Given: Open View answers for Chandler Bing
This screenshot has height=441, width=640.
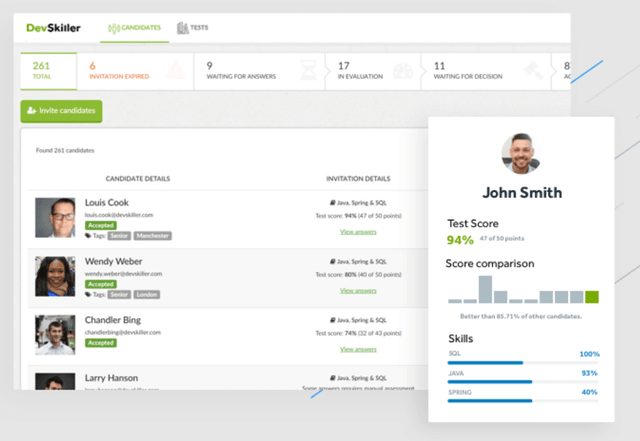Looking at the screenshot, I should point(358,349).
